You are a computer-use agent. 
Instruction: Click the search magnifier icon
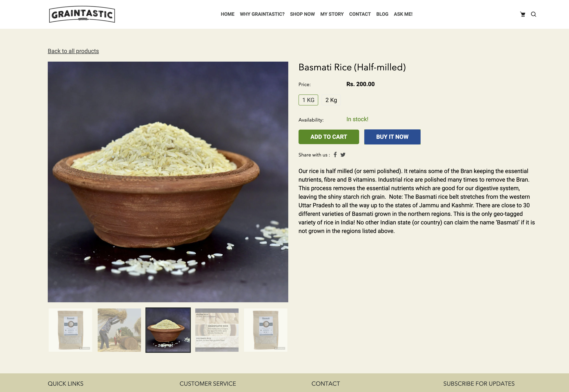click(533, 14)
